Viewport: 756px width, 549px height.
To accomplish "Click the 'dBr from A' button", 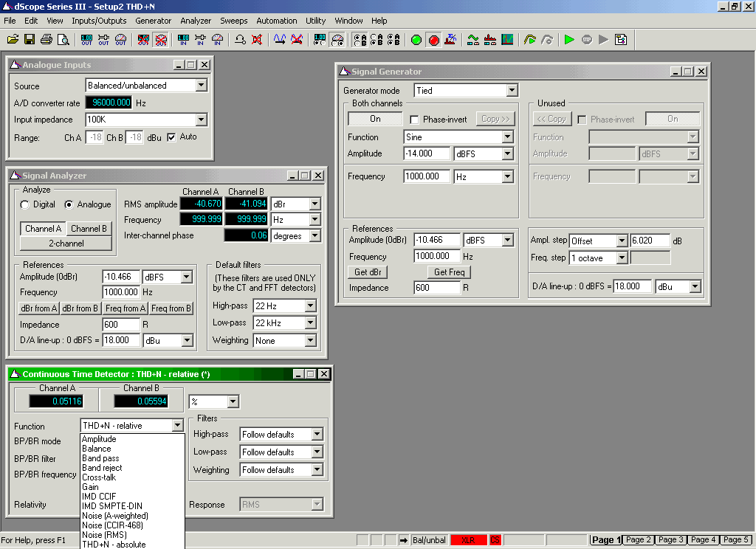I will 39,308.
